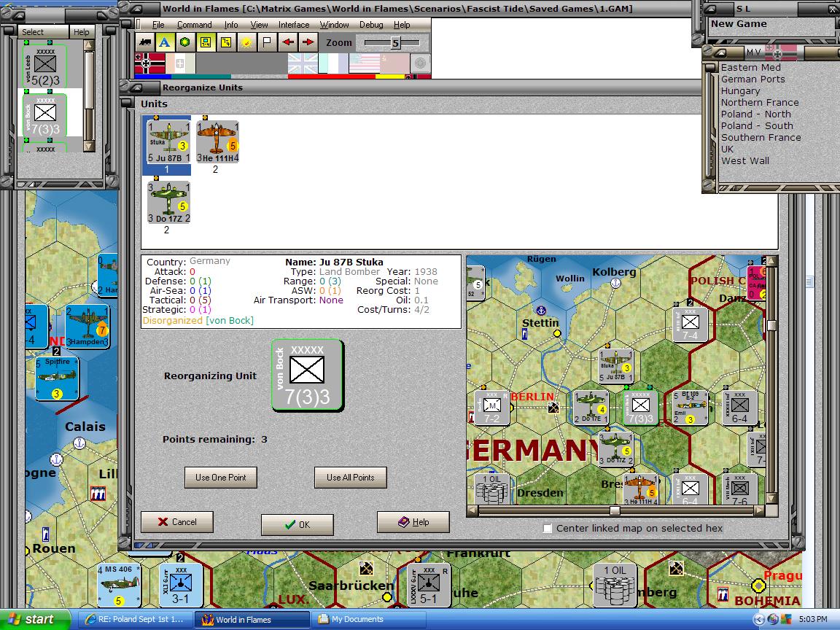The height and width of the screenshot is (630, 840).
Task: Click the von Bock reorganizing HQ counter
Action: click(x=307, y=376)
